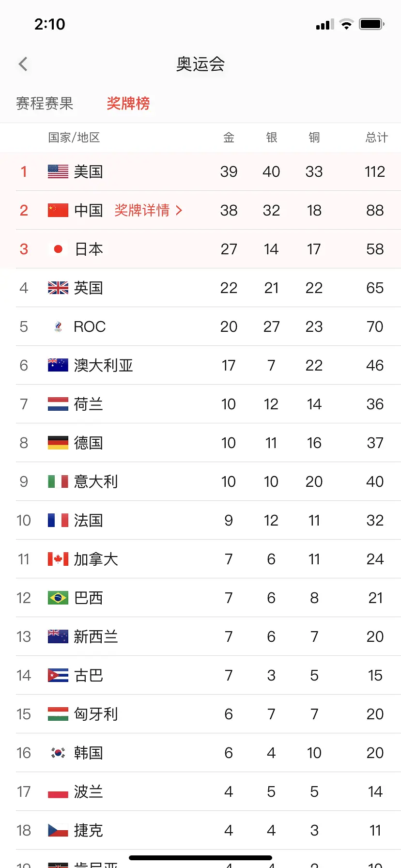Switch to the 赛程赛果 tab
This screenshot has width=401, height=868.
45,103
